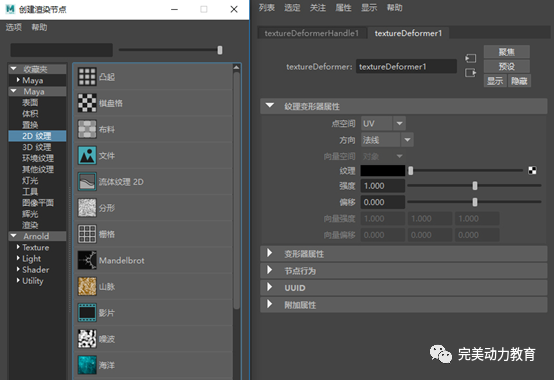Click the 预设 presets button

tap(506, 66)
